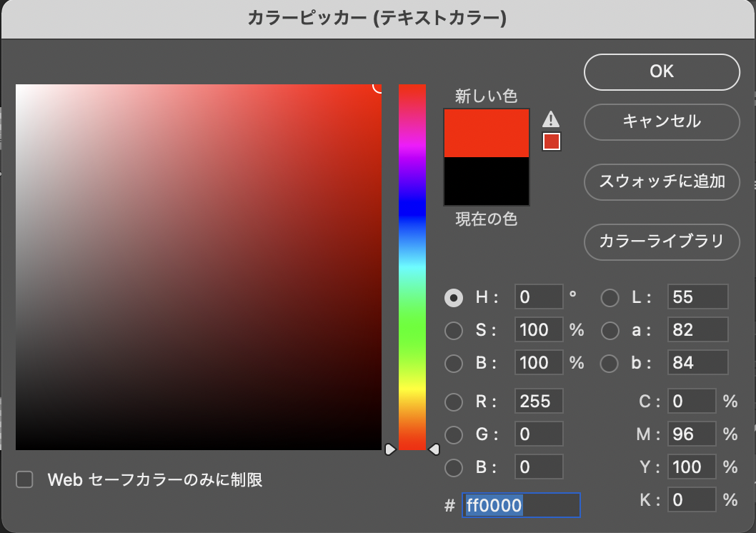Enable Web セーフカラーのみに制限 checkbox
756x533 pixels.
pyautogui.click(x=25, y=479)
